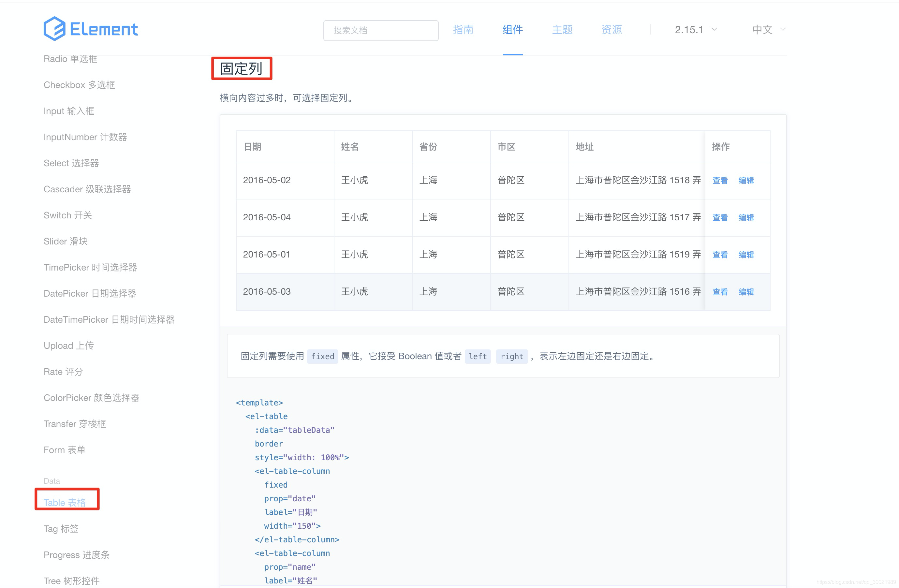Open Upload 上传 in sidebar
This screenshot has width=899, height=588.
pyautogui.click(x=69, y=345)
